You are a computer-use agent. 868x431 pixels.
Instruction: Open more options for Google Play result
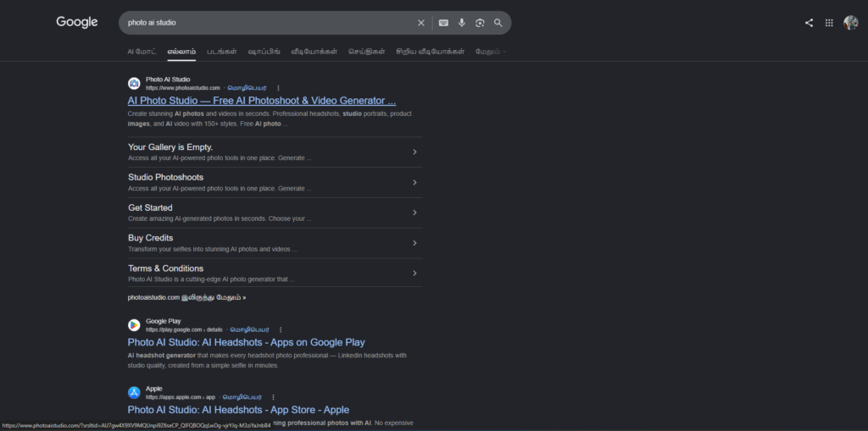(281, 329)
